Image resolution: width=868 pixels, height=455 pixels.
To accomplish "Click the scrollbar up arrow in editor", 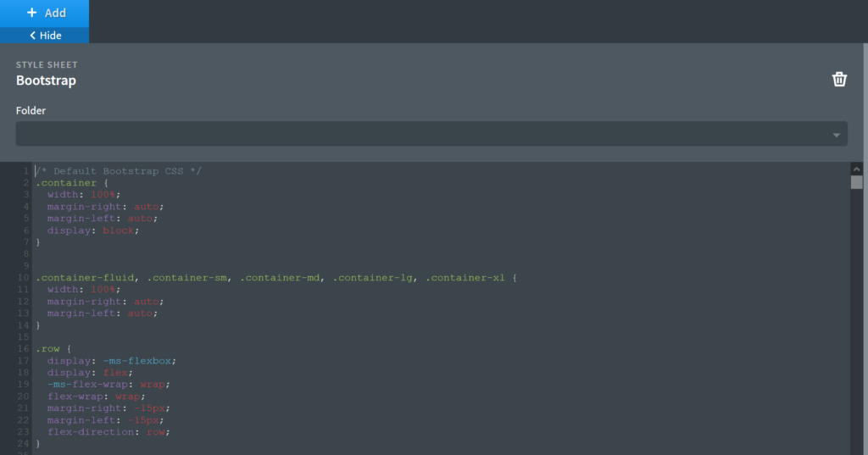I will tap(856, 169).
